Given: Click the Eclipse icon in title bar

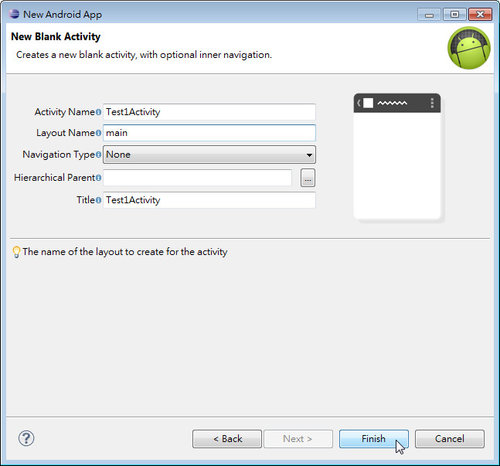Looking at the screenshot, I should click(x=14, y=14).
